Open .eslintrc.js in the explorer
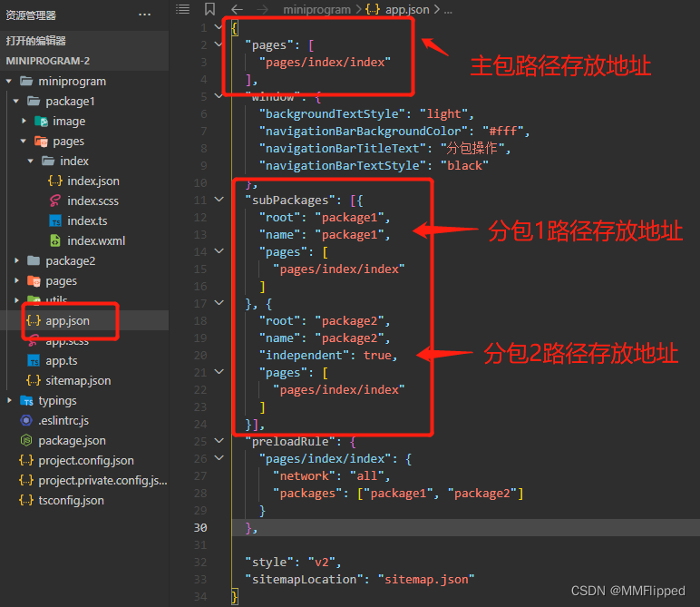Screen dimensions: 700x607 (63, 420)
